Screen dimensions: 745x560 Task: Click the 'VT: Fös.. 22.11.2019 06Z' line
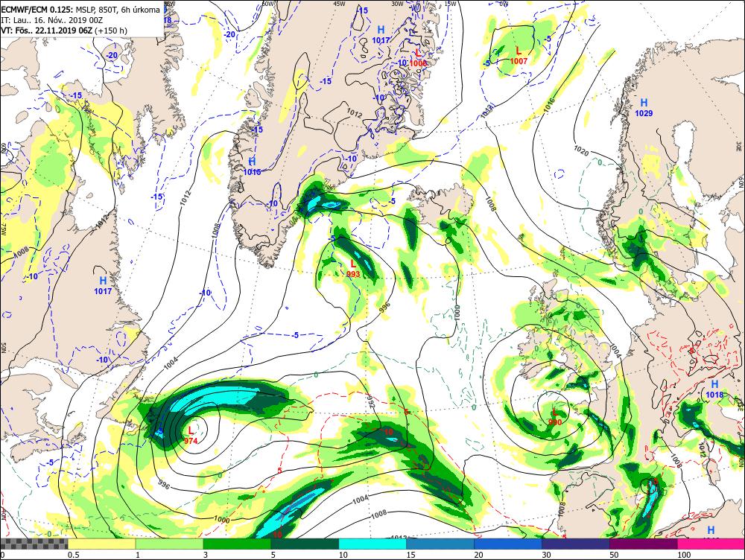(64, 31)
